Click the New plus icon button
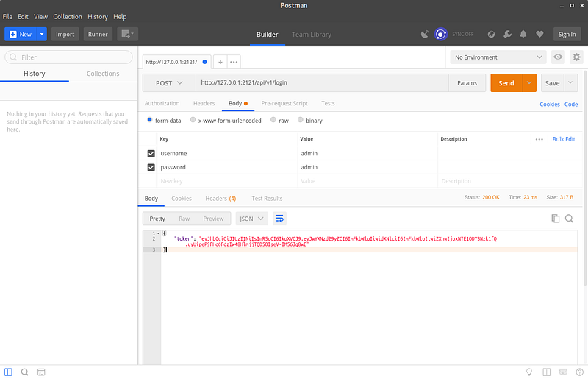 pyautogui.click(x=21, y=34)
